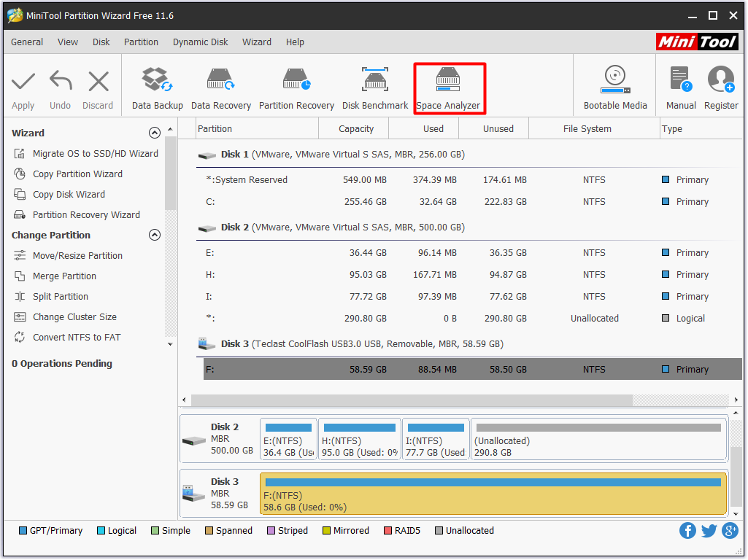
Task: Open the Facebook social link icon
Action: pyautogui.click(x=687, y=530)
